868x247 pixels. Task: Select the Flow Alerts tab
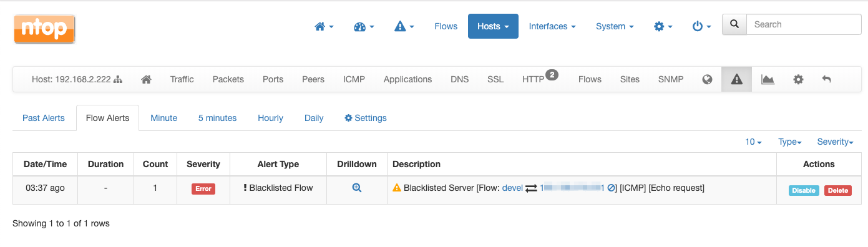coord(107,118)
